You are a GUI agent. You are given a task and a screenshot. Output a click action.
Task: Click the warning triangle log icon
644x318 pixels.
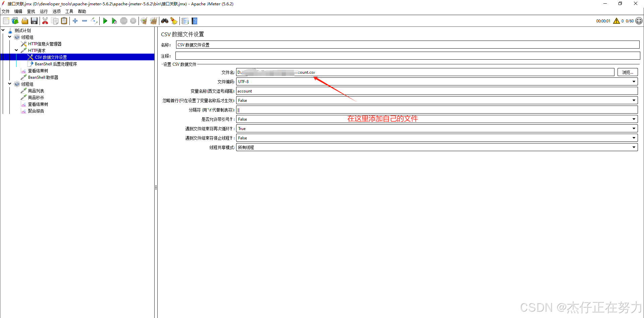[616, 21]
